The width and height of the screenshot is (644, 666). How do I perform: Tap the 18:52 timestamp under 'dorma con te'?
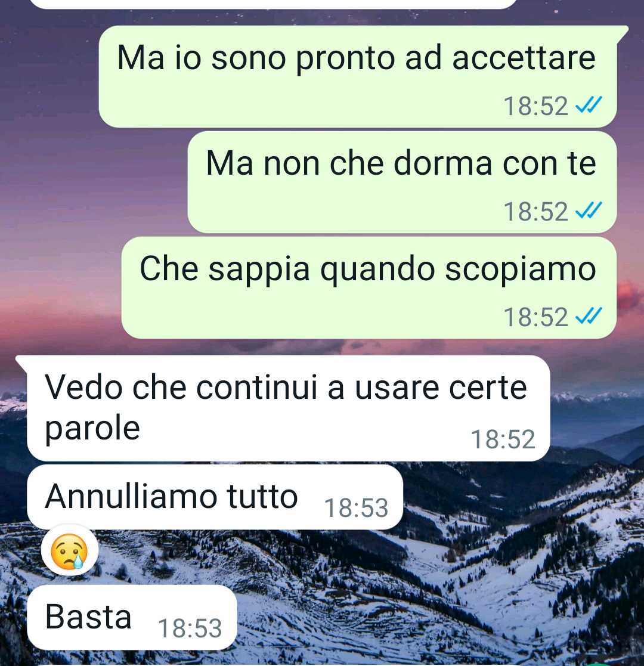coord(535,212)
